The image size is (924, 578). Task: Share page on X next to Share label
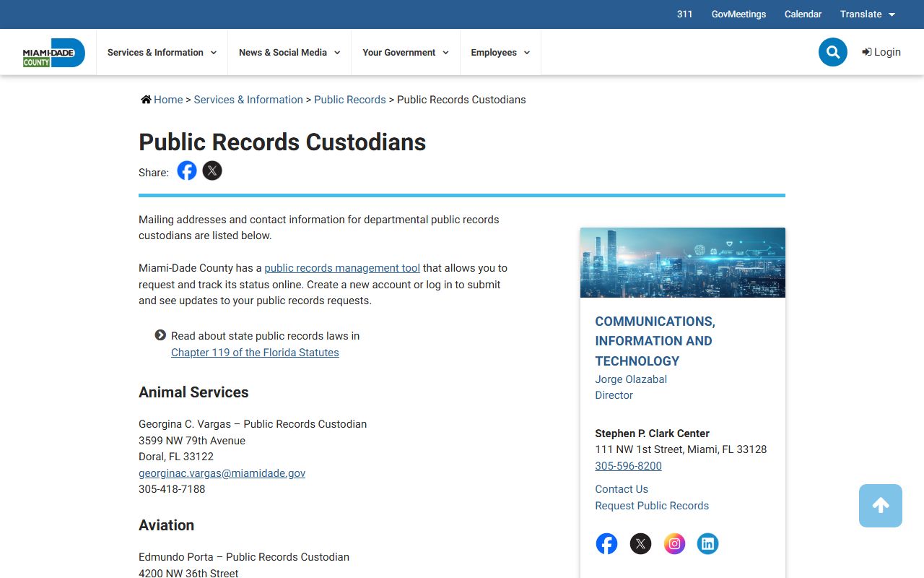(212, 171)
